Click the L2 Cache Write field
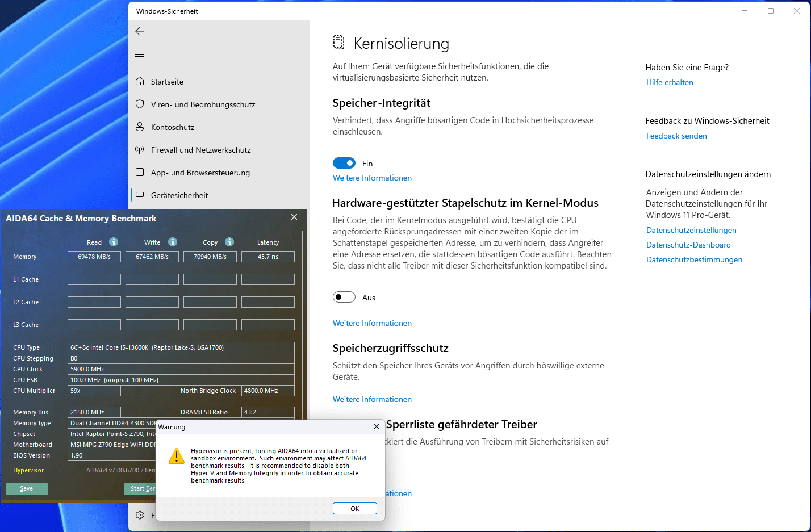Image resolution: width=811 pixels, height=532 pixels. click(152, 302)
